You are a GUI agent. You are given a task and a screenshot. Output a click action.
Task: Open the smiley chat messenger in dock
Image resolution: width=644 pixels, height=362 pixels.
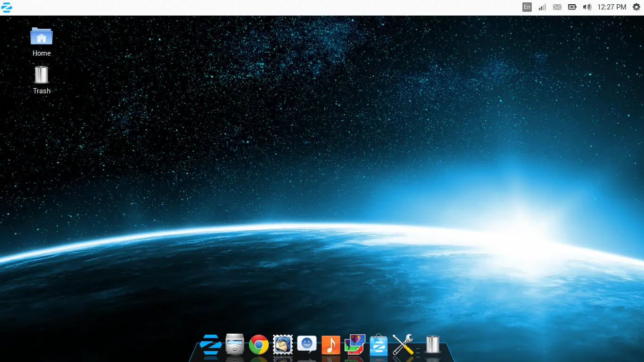point(307,344)
